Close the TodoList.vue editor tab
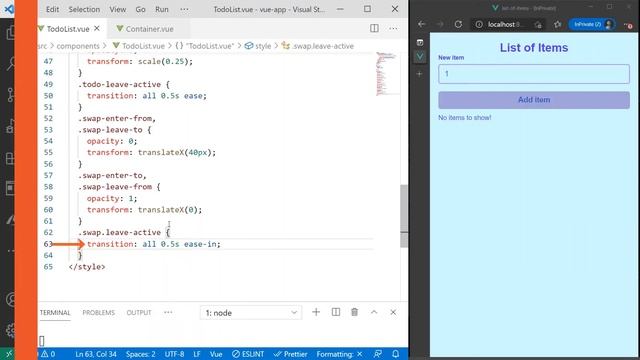 97,29
